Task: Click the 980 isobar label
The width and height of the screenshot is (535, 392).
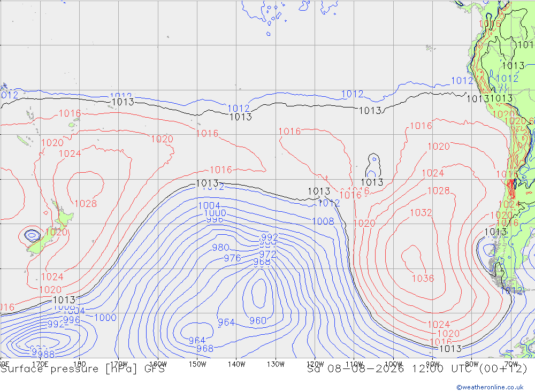Action: [220, 248]
